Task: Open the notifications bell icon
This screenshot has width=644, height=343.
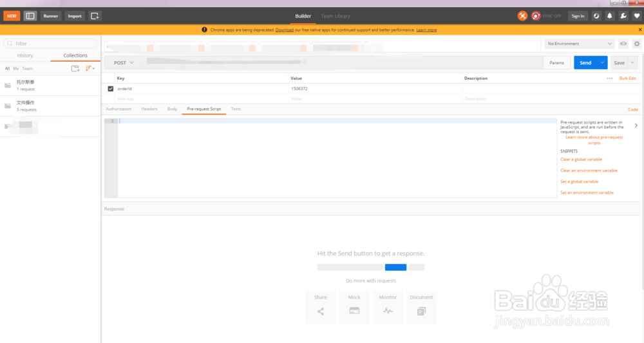Action: (610, 16)
